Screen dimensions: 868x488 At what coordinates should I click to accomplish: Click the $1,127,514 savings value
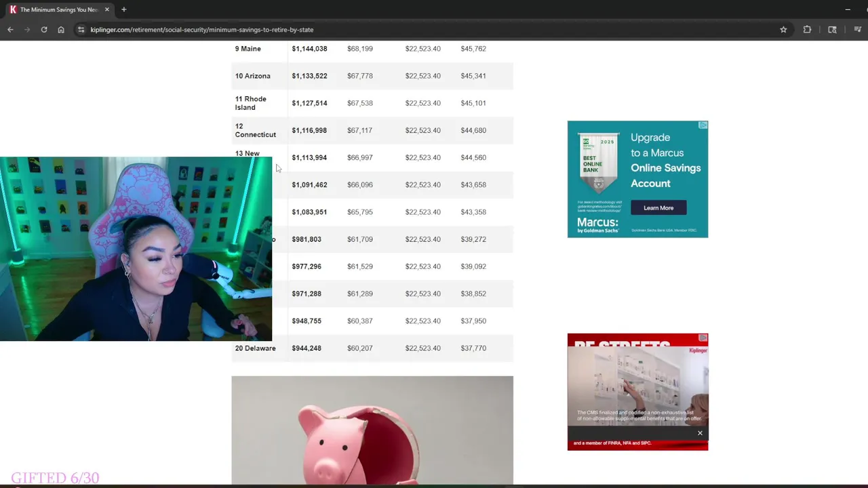click(309, 103)
